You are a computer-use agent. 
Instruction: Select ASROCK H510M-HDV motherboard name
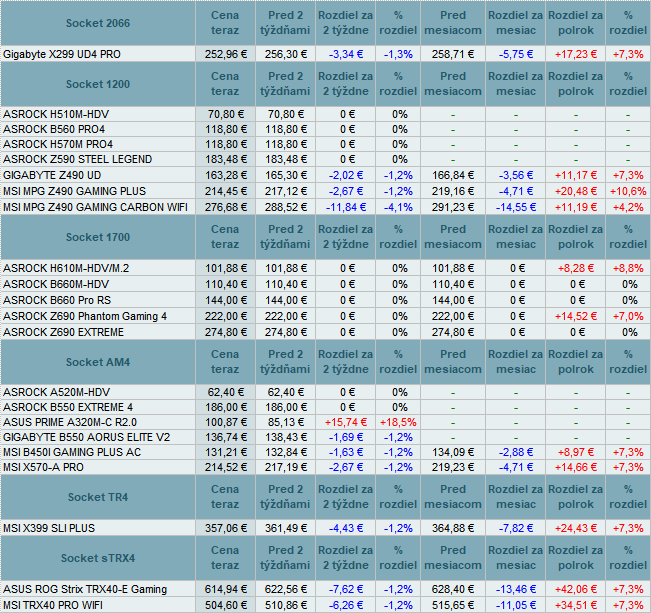coord(56,114)
